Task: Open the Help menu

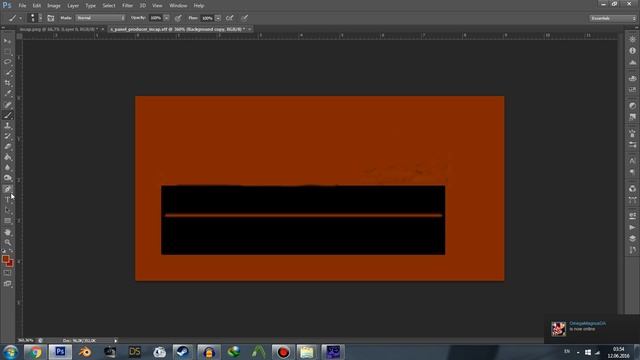Action: click(199, 6)
